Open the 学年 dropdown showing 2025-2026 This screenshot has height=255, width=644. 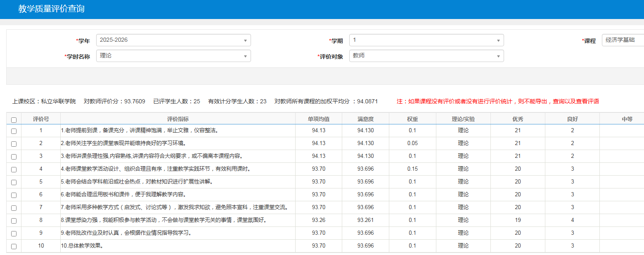[173, 40]
